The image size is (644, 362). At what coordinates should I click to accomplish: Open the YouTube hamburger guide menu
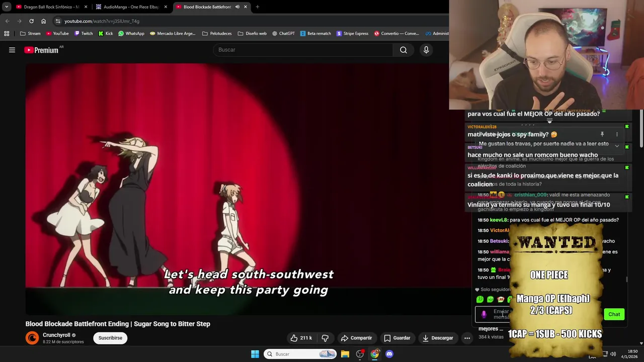[12, 50]
